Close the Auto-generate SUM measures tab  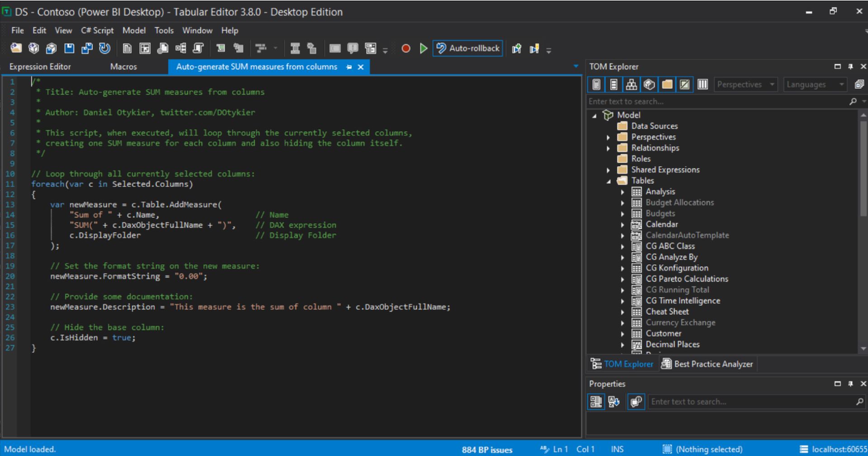pyautogui.click(x=361, y=67)
